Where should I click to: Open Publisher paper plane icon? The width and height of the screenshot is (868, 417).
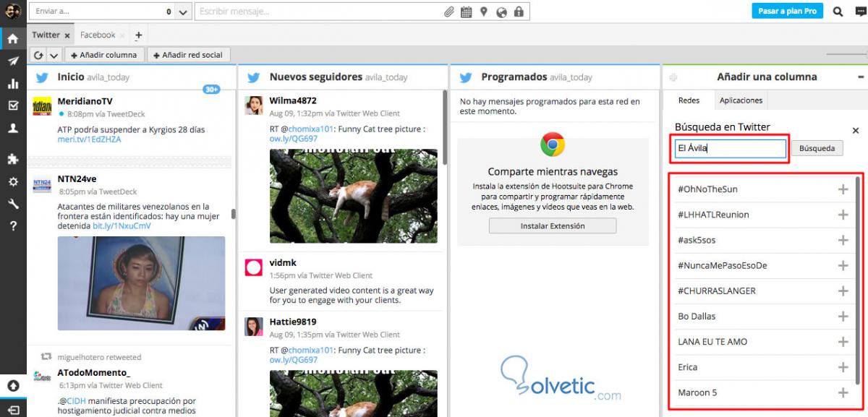(12, 61)
